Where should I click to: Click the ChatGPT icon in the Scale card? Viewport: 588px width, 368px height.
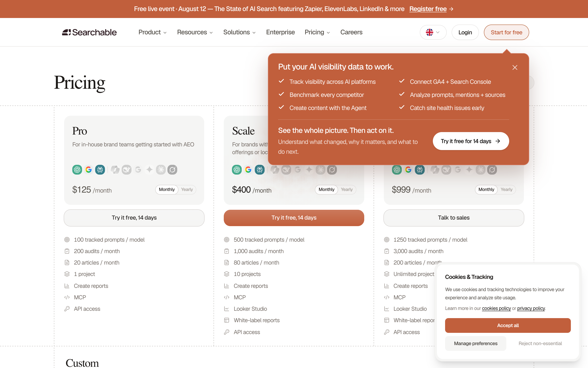pos(237,170)
